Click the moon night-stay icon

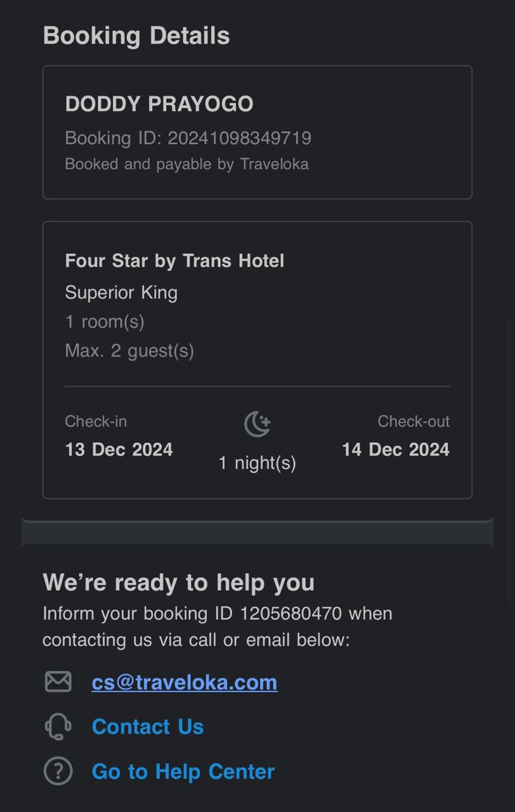pyautogui.click(x=257, y=424)
